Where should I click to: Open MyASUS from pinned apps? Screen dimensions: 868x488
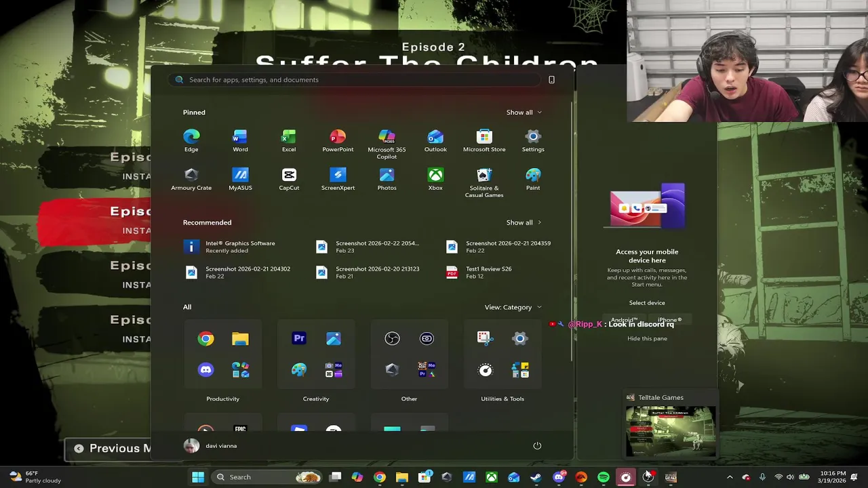coord(240,180)
